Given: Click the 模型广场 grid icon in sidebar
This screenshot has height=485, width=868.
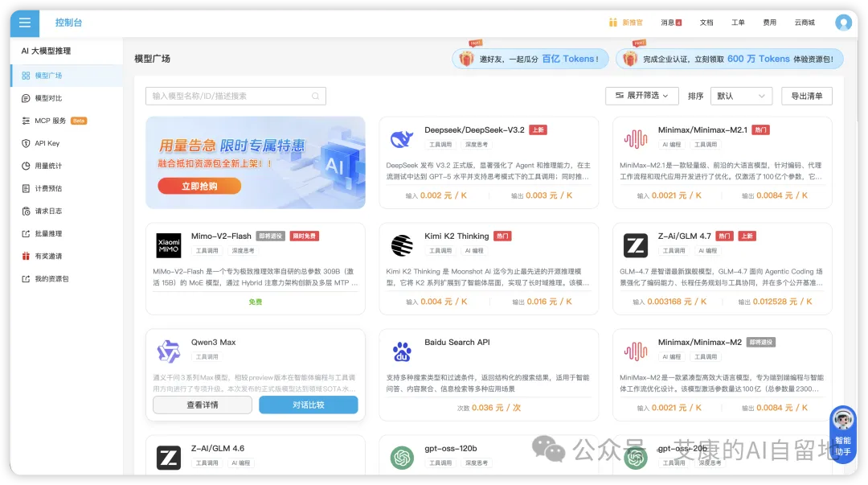Looking at the screenshot, I should coord(26,76).
